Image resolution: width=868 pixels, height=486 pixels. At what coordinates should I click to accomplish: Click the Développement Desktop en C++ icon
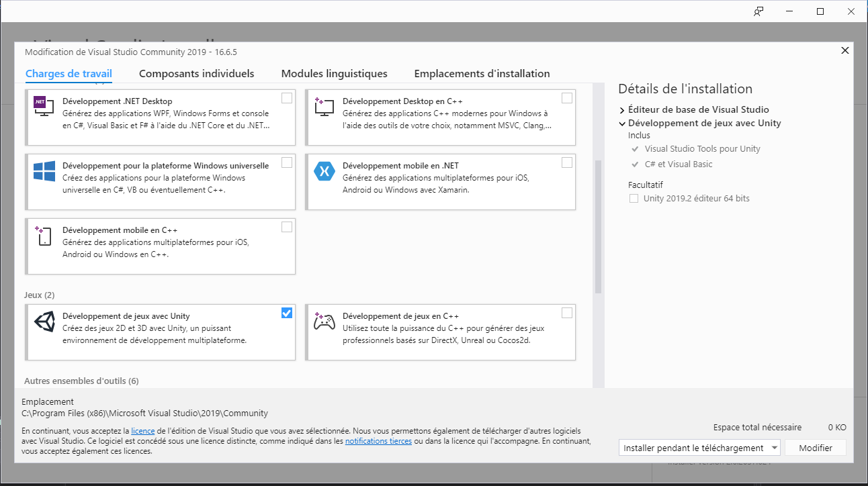pos(324,106)
